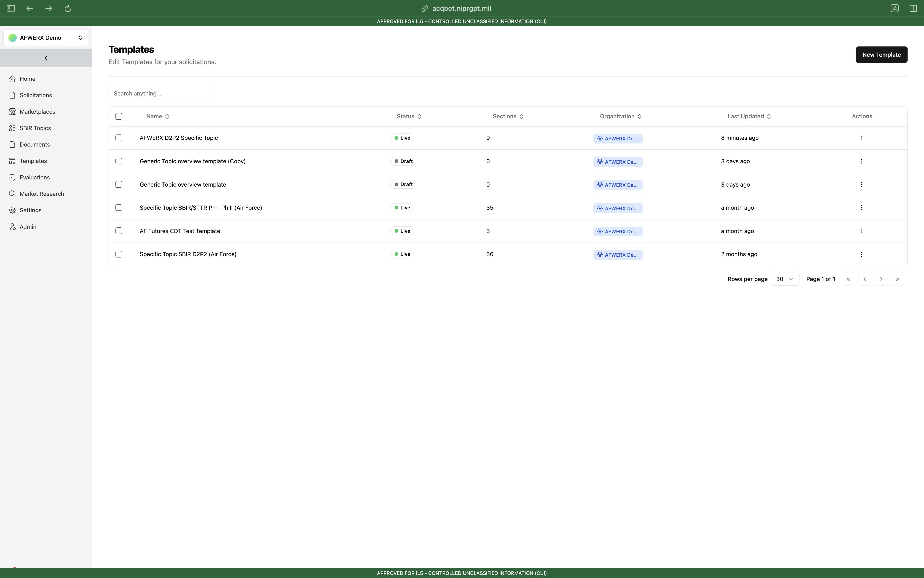
Task: Expand the Rows per page dropdown
Action: pyautogui.click(x=785, y=279)
